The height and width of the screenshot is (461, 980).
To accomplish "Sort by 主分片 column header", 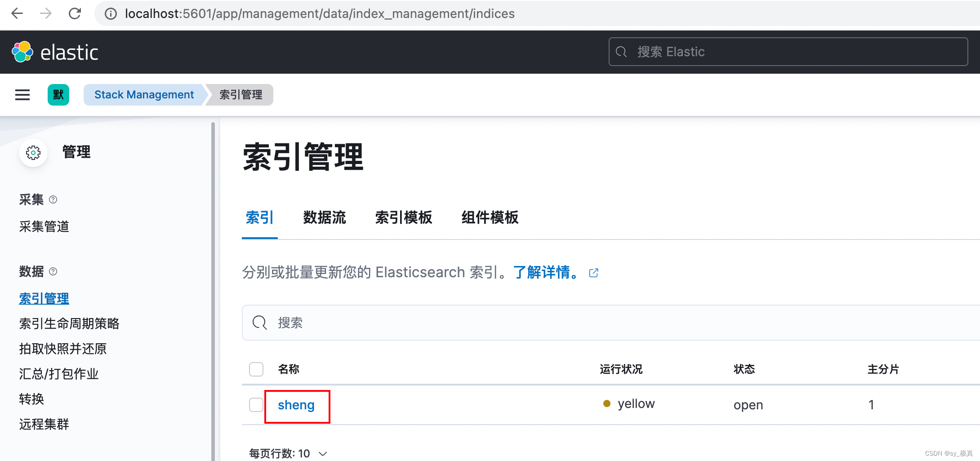I will [x=883, y=369].
